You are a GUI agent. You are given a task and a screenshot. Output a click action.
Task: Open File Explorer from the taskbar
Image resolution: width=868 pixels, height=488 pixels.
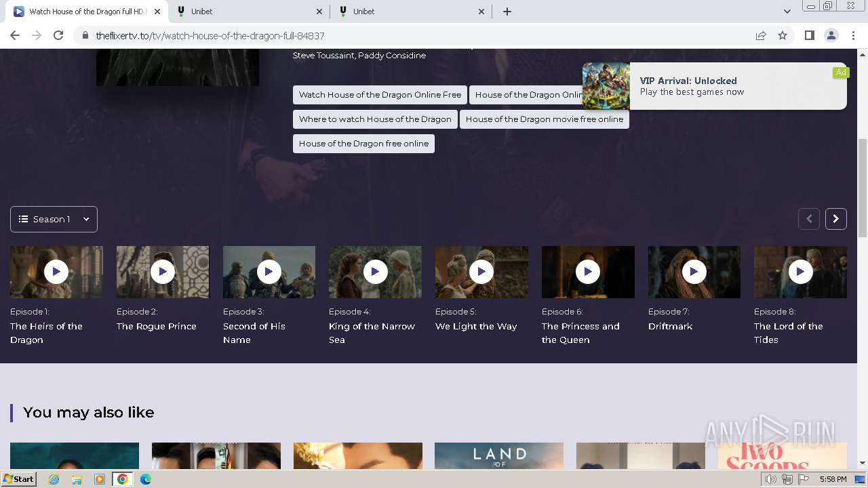click(77, 479)
